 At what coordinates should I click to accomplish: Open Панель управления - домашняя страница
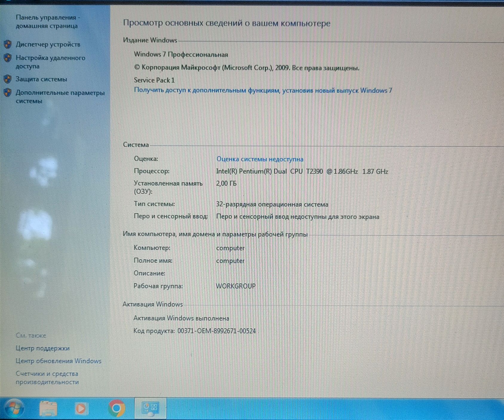48,22
